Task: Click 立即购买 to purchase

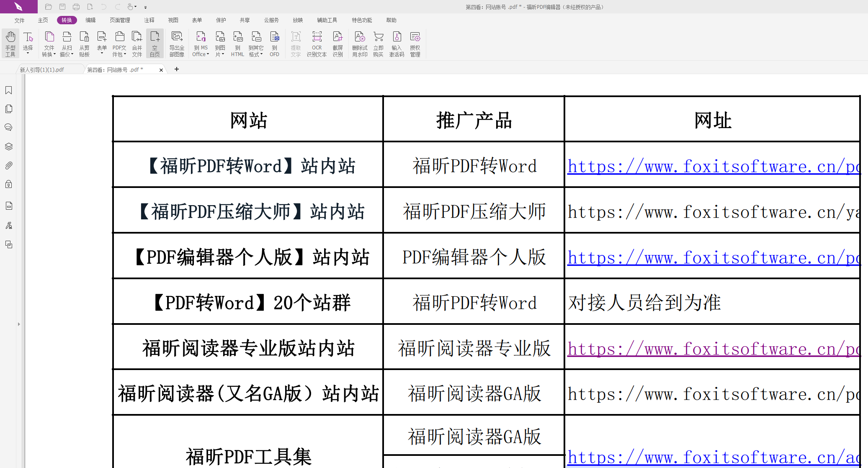Action: [x=378, y=43]
